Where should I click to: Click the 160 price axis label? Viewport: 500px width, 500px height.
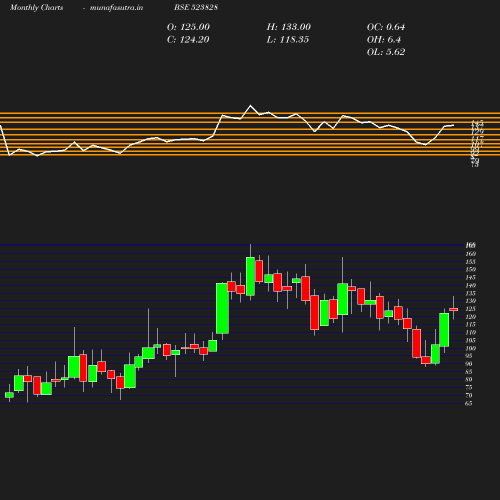point(471,254)
